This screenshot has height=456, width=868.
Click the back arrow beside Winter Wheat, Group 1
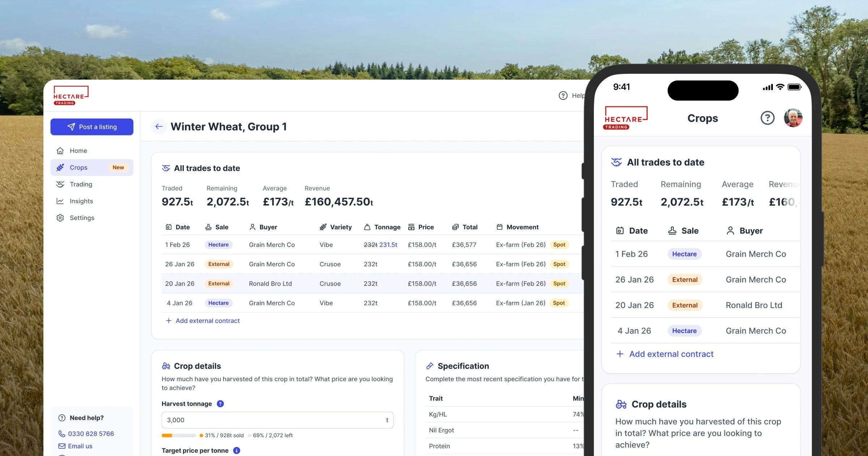pos(159,126)
